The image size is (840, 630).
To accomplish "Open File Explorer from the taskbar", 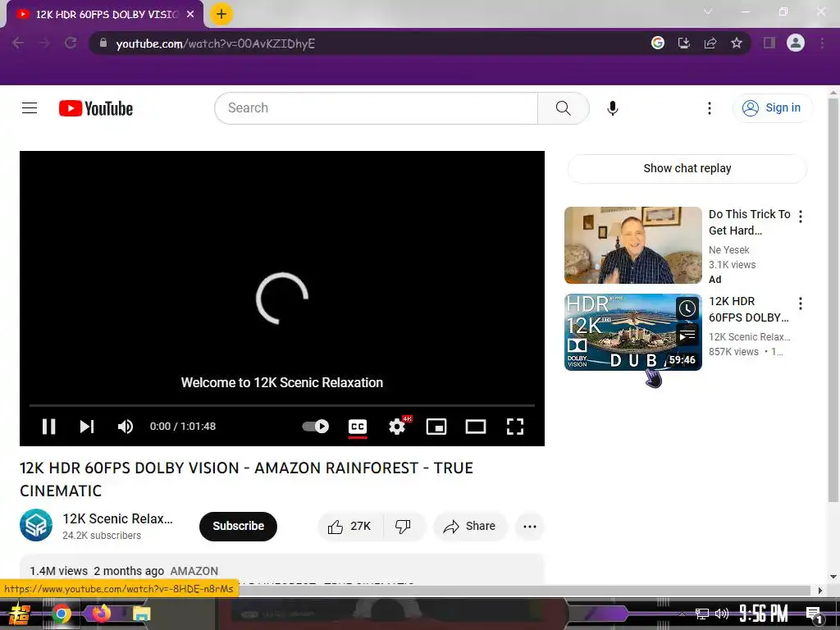I will (x=141, y=614).
